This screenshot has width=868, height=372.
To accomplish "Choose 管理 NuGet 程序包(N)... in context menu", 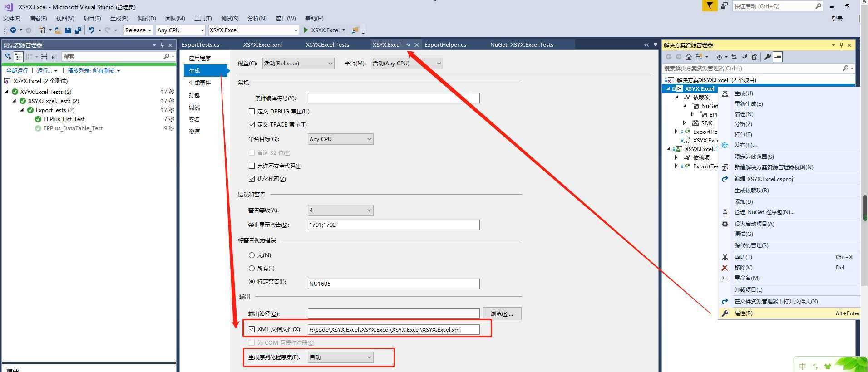I will 789,212.
